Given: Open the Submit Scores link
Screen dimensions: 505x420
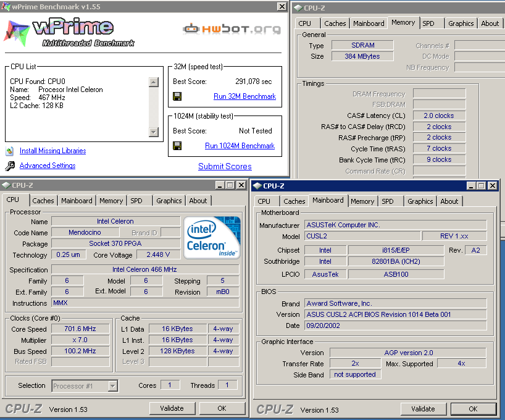Looking at the screenshot, I should tap(225, 166).
